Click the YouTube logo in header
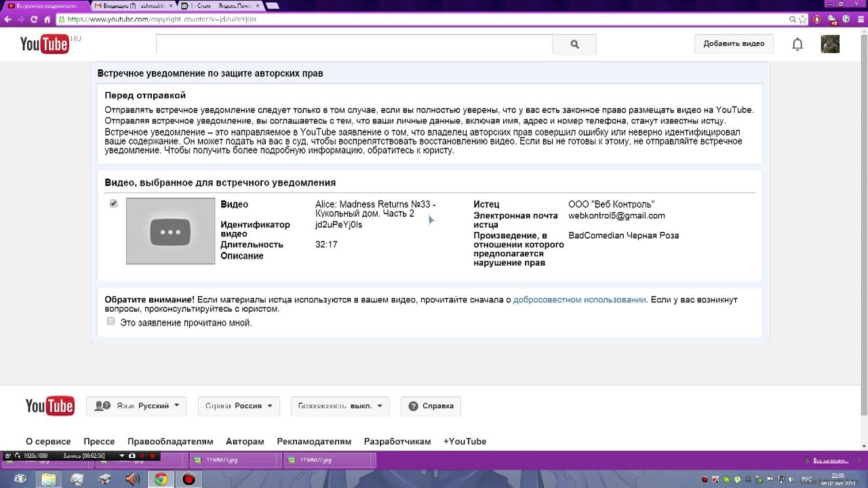The height and width of the screenshot is (488, 868). point(45,44)
